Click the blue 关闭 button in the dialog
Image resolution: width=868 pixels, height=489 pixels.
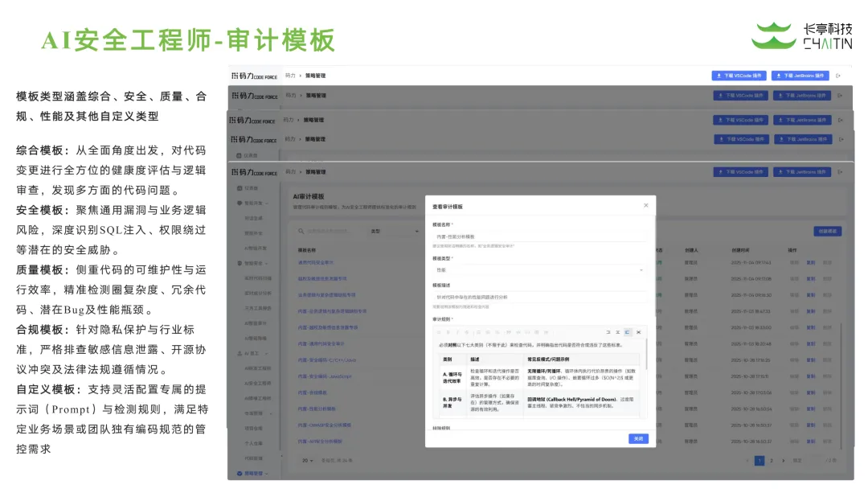(x=638, y=438)
